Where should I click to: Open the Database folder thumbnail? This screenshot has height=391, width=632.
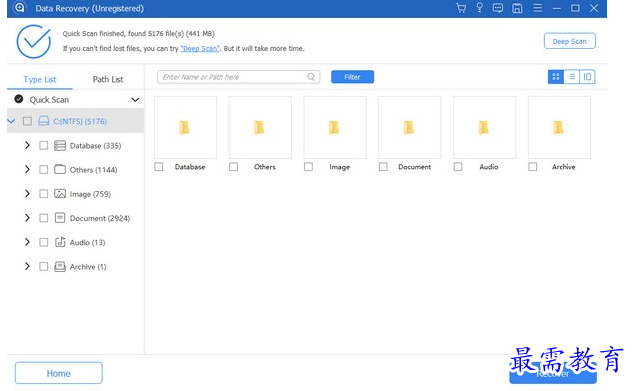tap(185, 127)
